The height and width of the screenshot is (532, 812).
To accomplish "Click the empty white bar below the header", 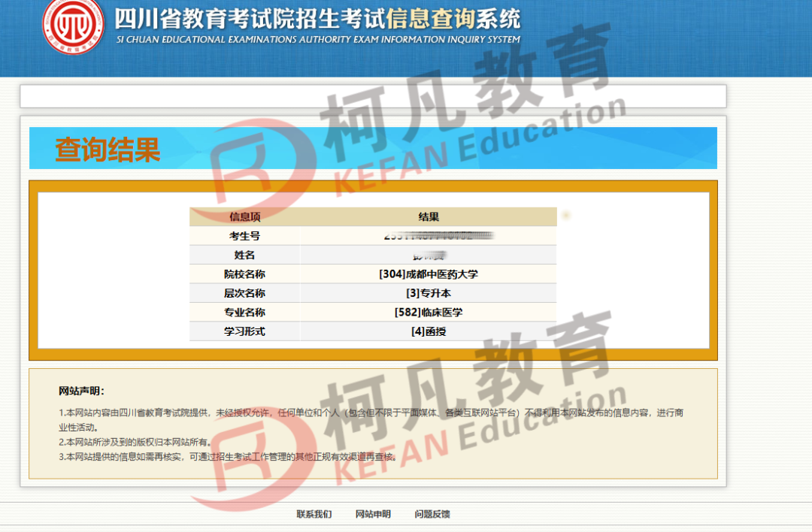I will point(373,96).
